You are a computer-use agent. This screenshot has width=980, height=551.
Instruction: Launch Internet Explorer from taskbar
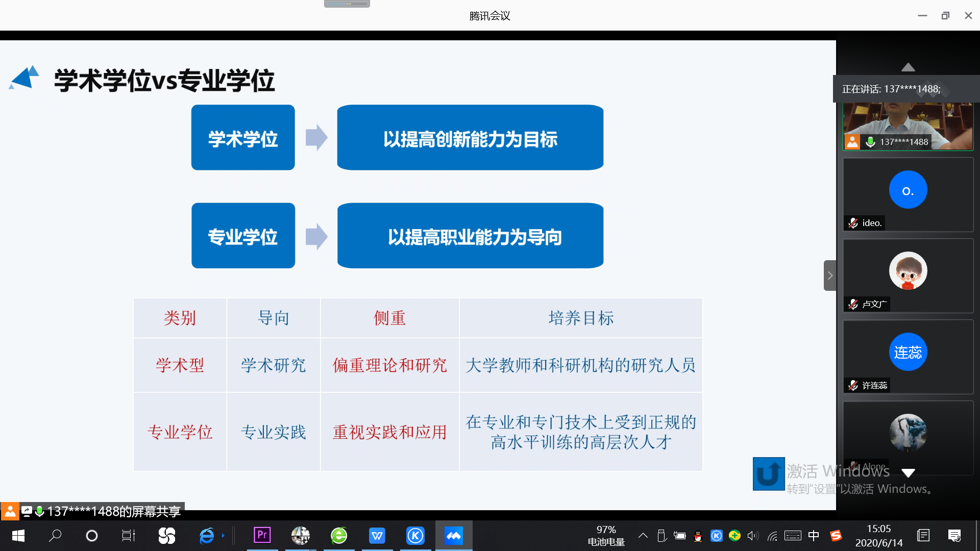coord(207,535)
